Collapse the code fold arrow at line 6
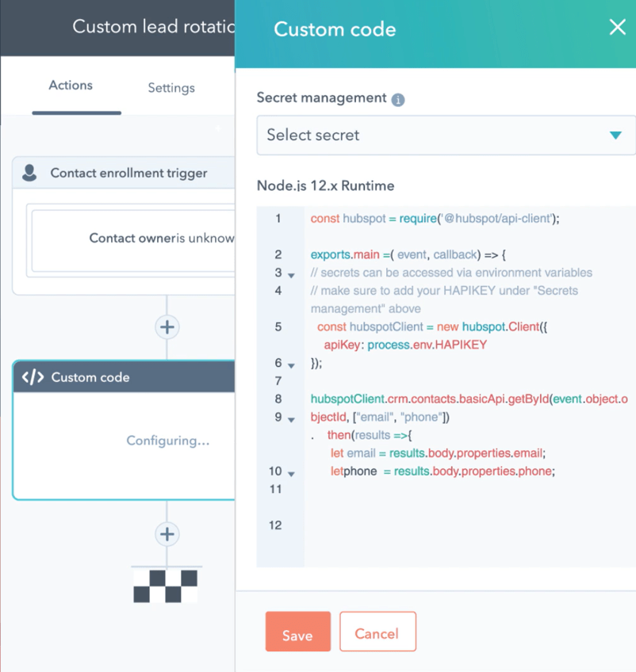636x672 pixels. (291, 366)
